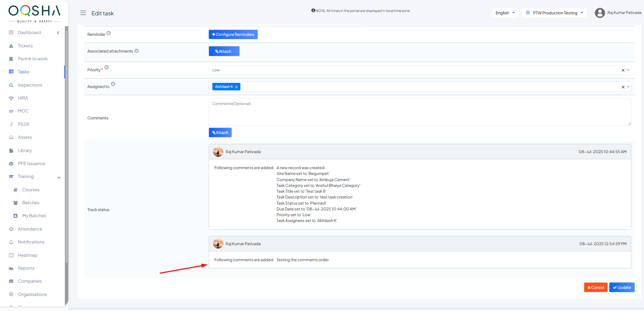Click the Priority field info icon

pos(107,67)
